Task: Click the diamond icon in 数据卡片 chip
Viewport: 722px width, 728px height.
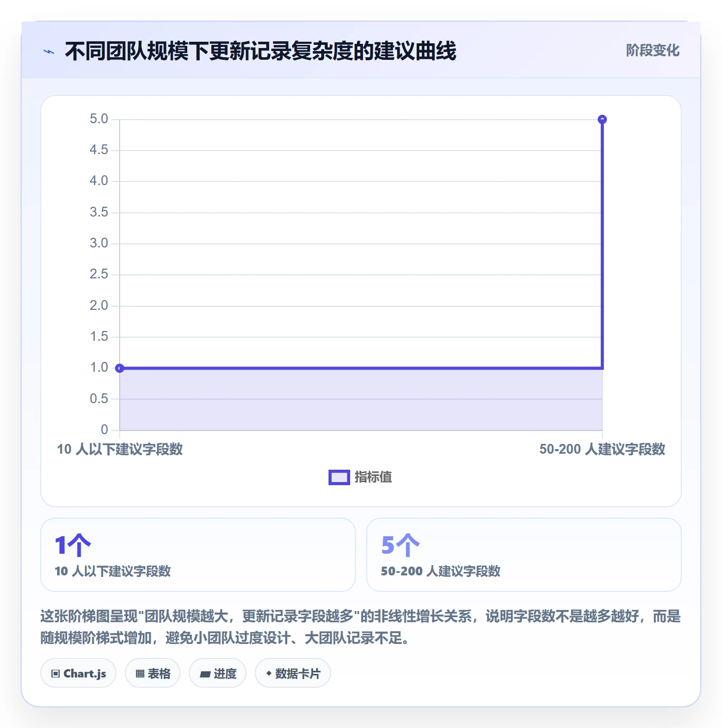Action: point(269,673)
